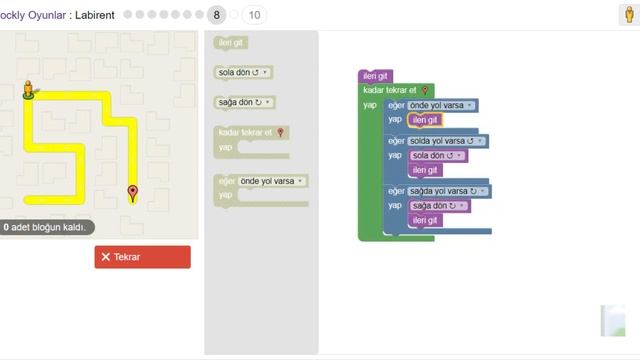This screenshot has height=360, width=640.
Task: Click 'eğer' label beside workspace önde yol varsa
Action: pos(396,105)
